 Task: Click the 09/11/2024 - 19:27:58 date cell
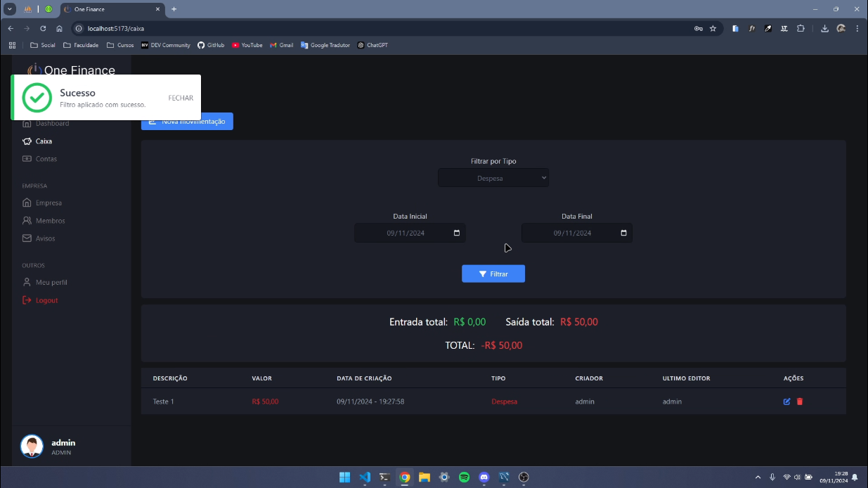[x=370, y=402]
